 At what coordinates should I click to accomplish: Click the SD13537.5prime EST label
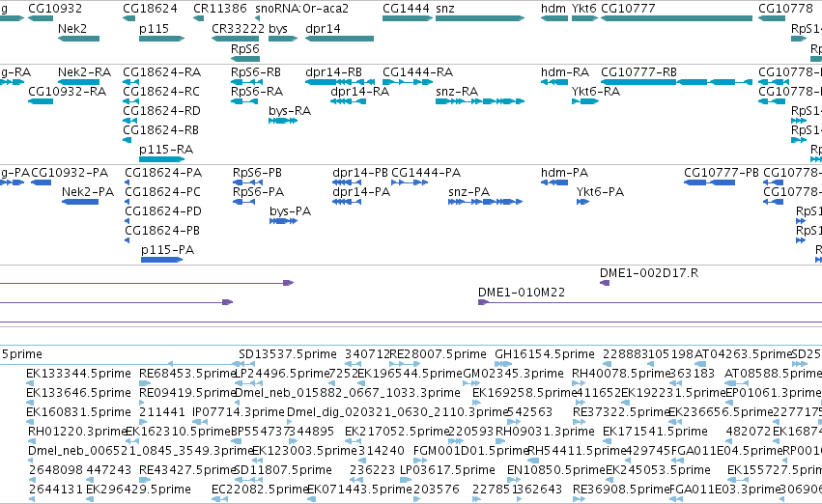click(x=287, y=354)
